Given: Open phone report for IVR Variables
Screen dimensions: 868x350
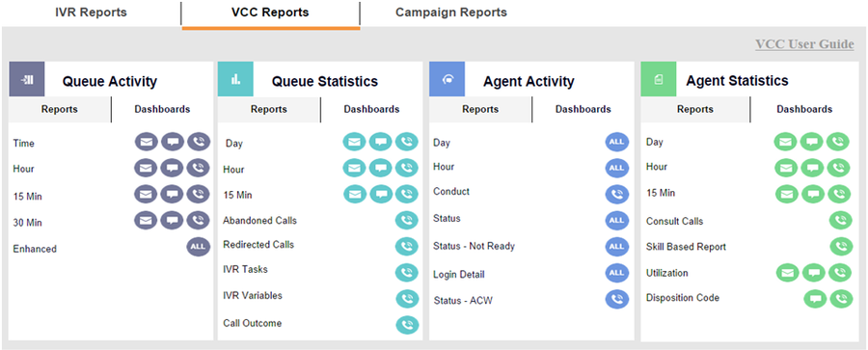Looking at the screenshot, I should pyautogui.click(x=407, y=299).
